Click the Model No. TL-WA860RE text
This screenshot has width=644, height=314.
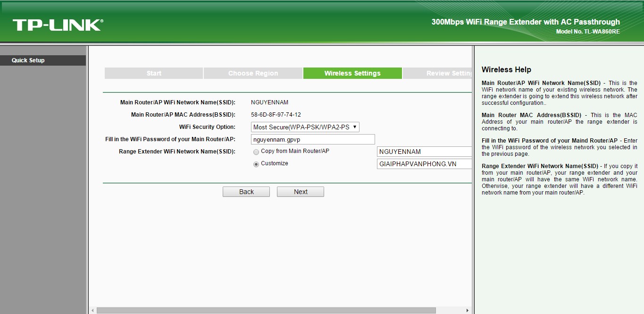point(588,32)
